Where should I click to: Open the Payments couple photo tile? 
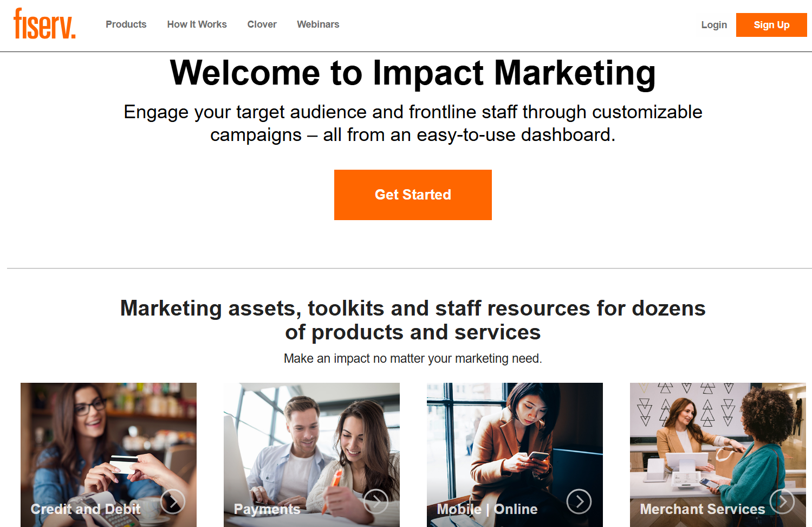click(x=311, y=455)
